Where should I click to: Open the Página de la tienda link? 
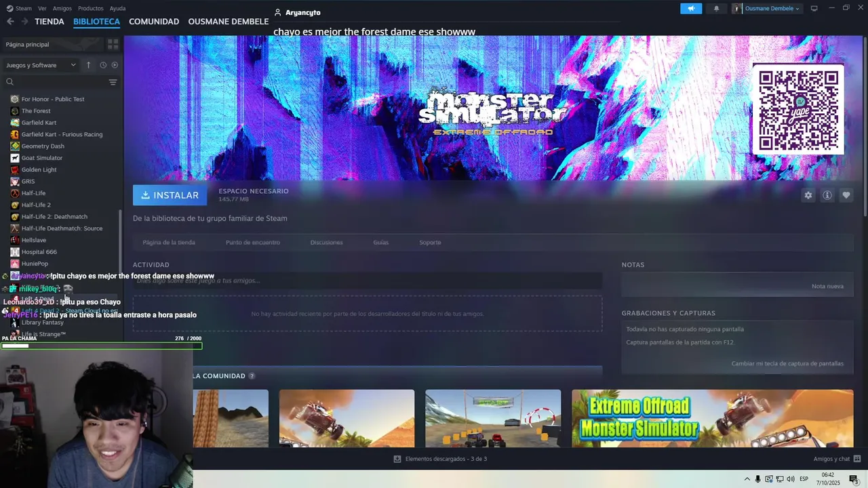coord(169,242)
